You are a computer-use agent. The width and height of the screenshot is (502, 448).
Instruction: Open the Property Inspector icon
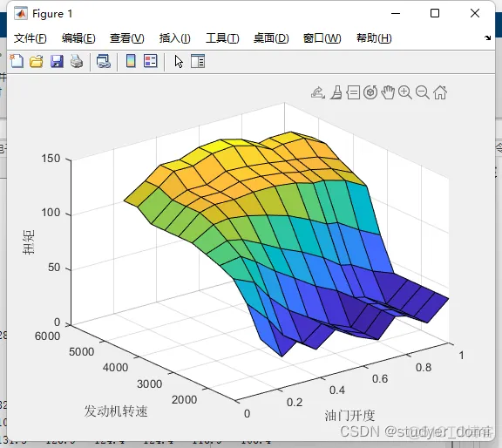tap(198, 61)
